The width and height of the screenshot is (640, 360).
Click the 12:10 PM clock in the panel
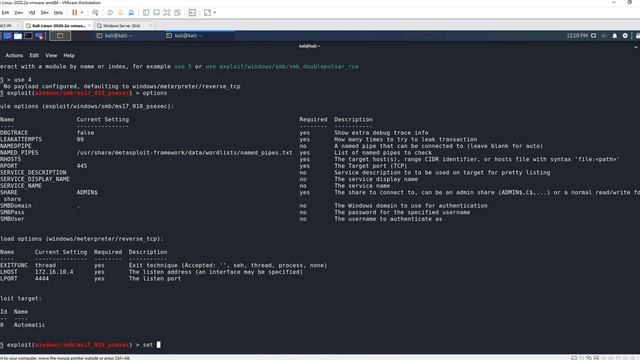577,36
